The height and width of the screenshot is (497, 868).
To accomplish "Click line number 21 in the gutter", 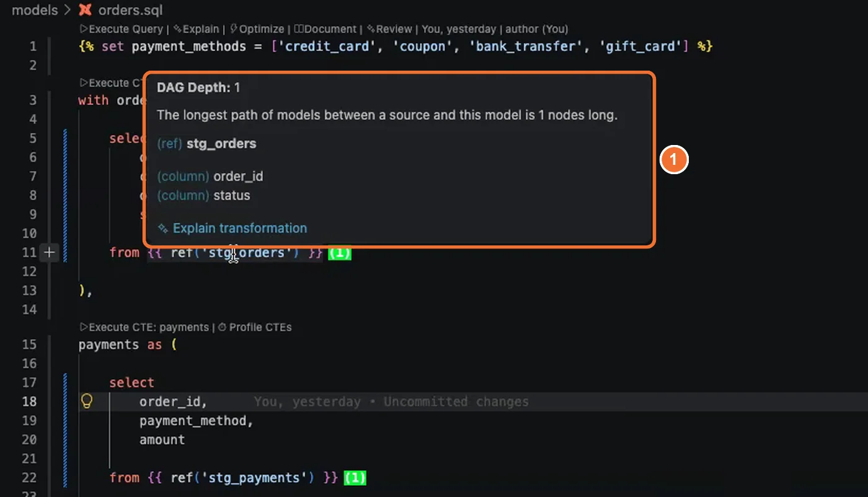I will (x=29, y=459).
